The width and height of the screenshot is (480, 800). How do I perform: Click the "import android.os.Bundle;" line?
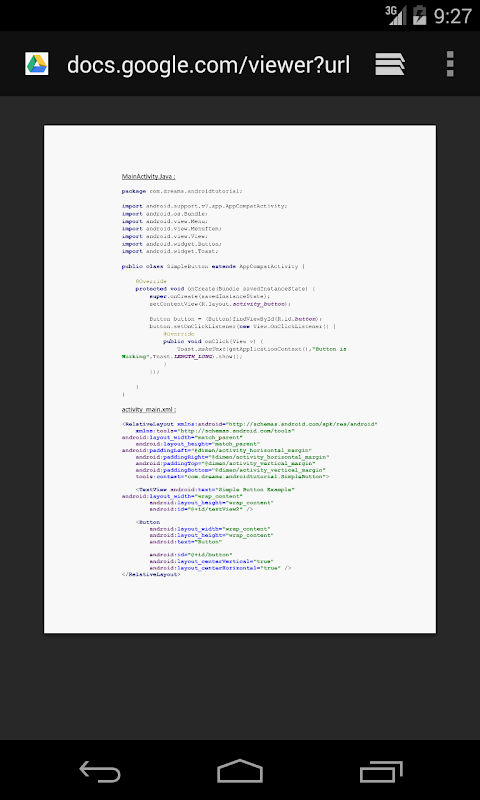pyautogui.click(x=165, y=214)
